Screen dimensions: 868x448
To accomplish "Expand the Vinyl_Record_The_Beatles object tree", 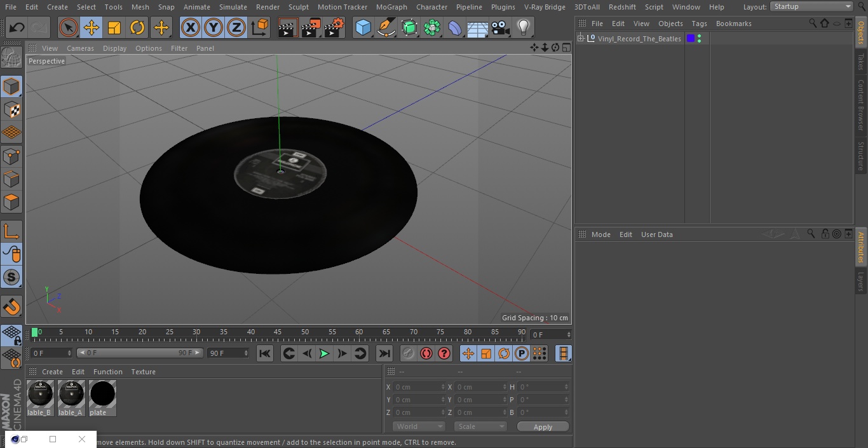I will pos(580,39).
